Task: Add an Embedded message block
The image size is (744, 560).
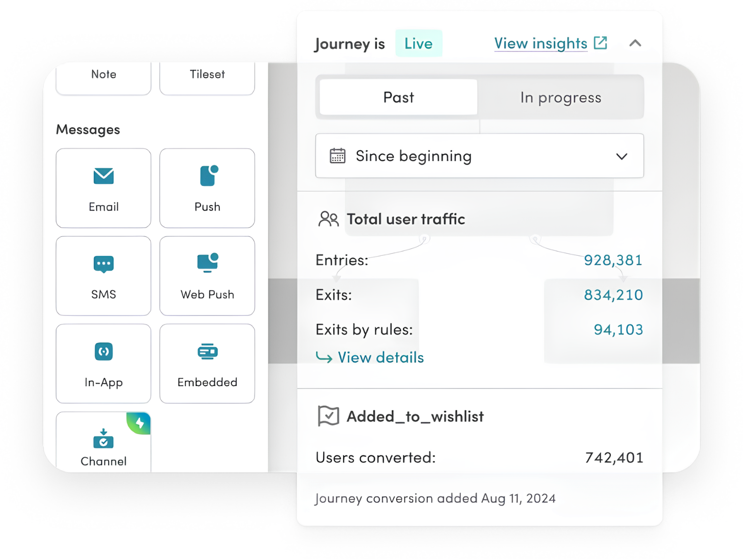Action: point(207,363)
